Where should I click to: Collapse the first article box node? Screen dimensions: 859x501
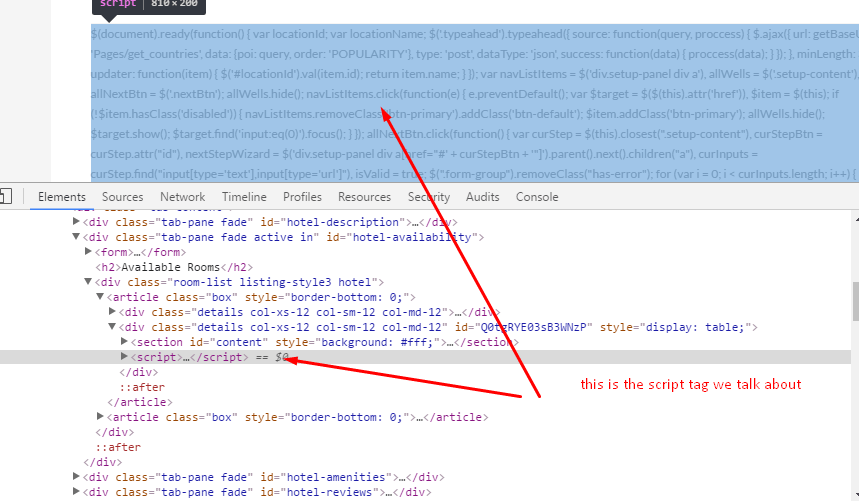click(x=100, y=296)
